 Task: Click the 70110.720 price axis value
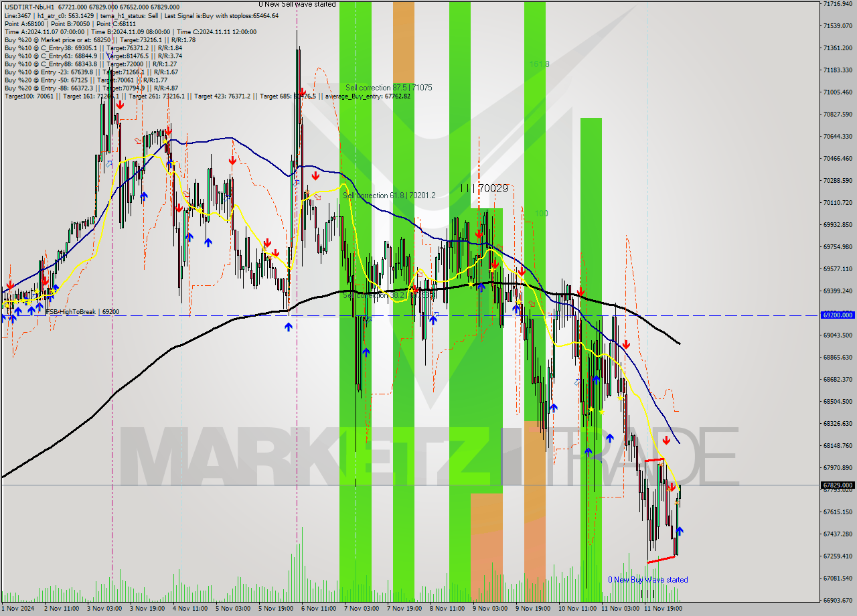click(x=838, y=203)
